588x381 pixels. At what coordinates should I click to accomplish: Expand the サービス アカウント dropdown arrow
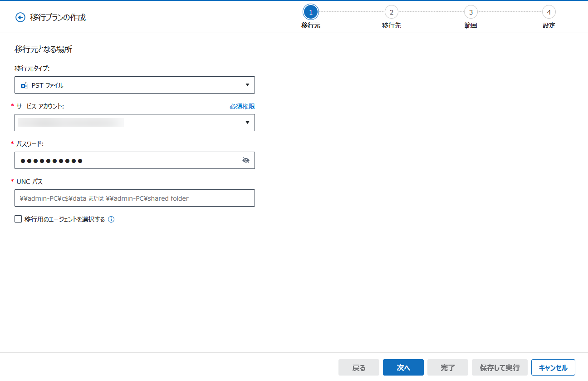click(x=247, y=123)
